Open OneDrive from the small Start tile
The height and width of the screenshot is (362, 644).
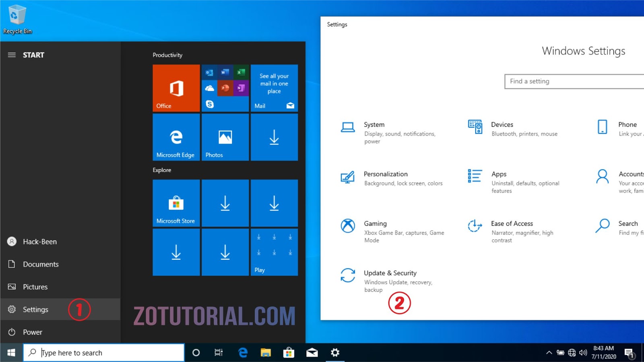[209, 88]
